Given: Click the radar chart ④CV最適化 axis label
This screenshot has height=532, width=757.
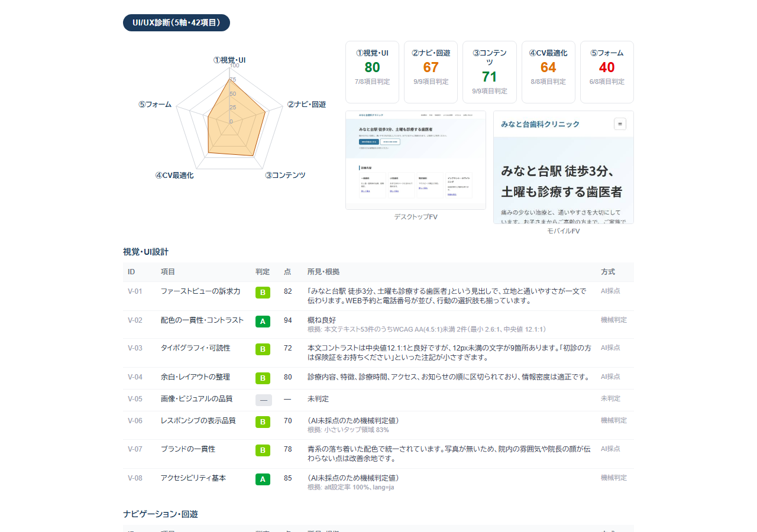Looking at the screenshot, I should 174,175.
